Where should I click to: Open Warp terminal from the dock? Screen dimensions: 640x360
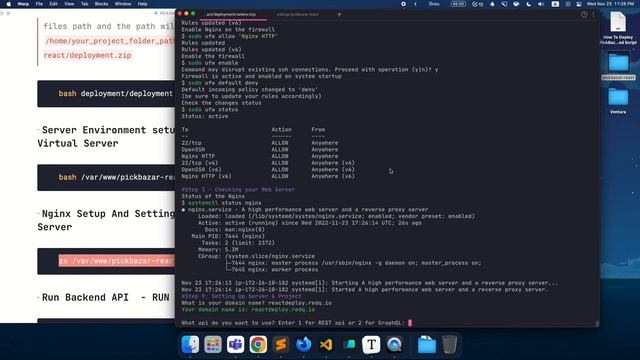(349, 344)
